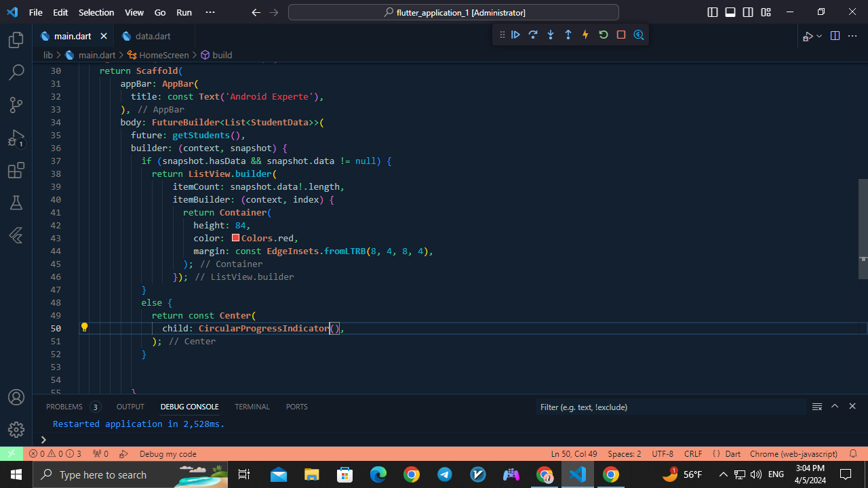Toggle primary side bar layout
The width and height of the screenshot is (868, 488).
(x=713, y=12)
